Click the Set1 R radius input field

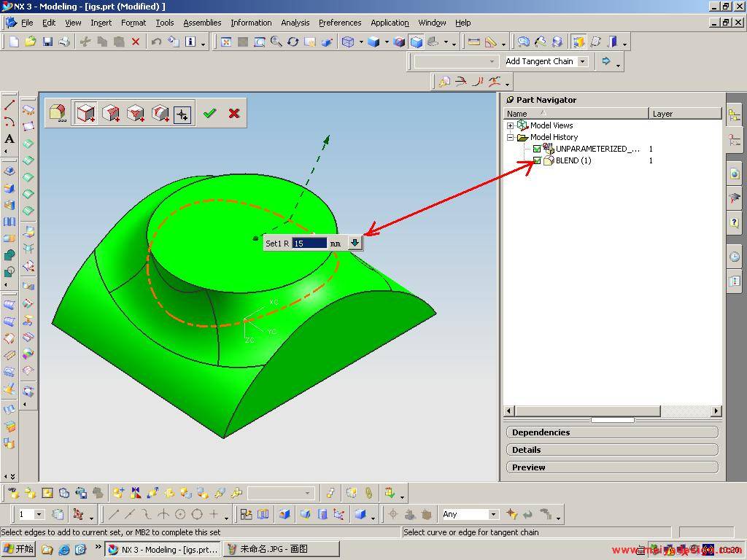(309, 244)
